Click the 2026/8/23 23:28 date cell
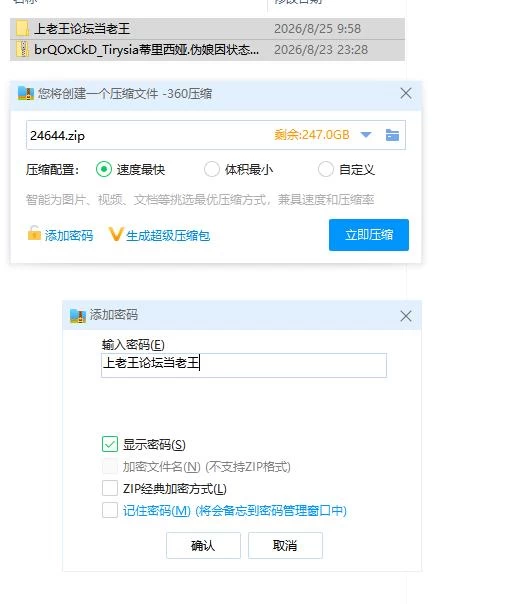 click(x=321, y=50)
